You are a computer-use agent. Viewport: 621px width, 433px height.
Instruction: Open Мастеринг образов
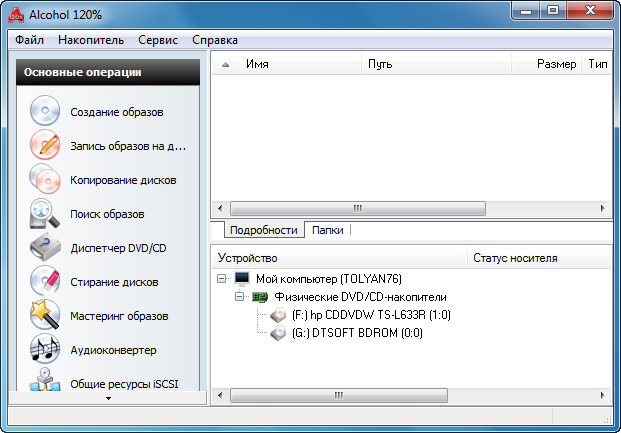119,317
